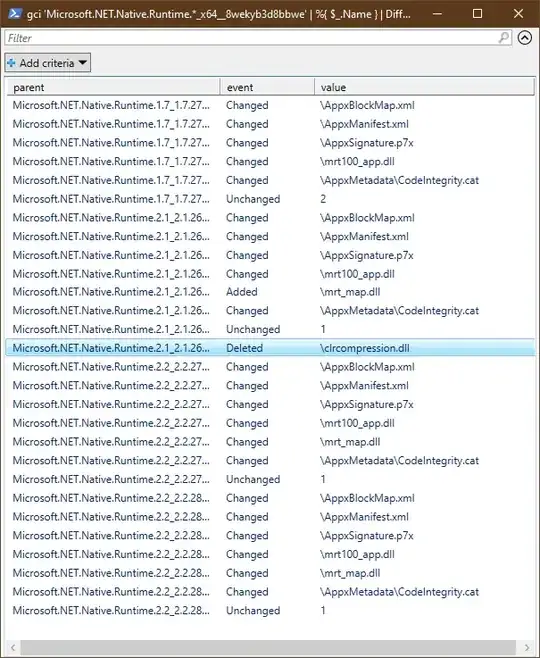Select the Added \mrt_map.dll row

click(270, 292)
